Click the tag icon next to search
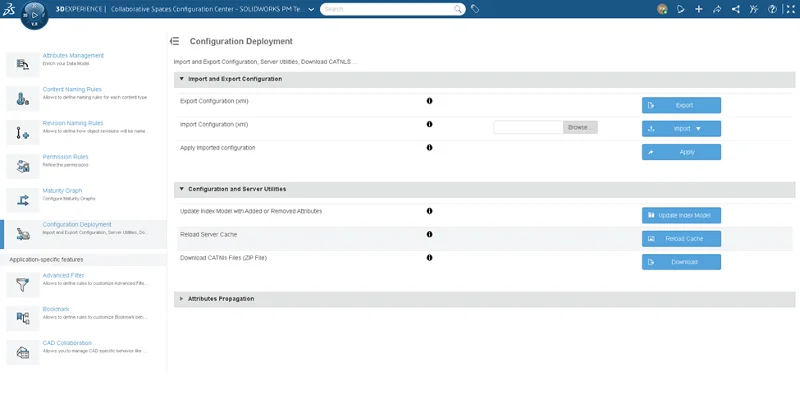The height and width of the screenshot is (400, 800). coord(475,9)
